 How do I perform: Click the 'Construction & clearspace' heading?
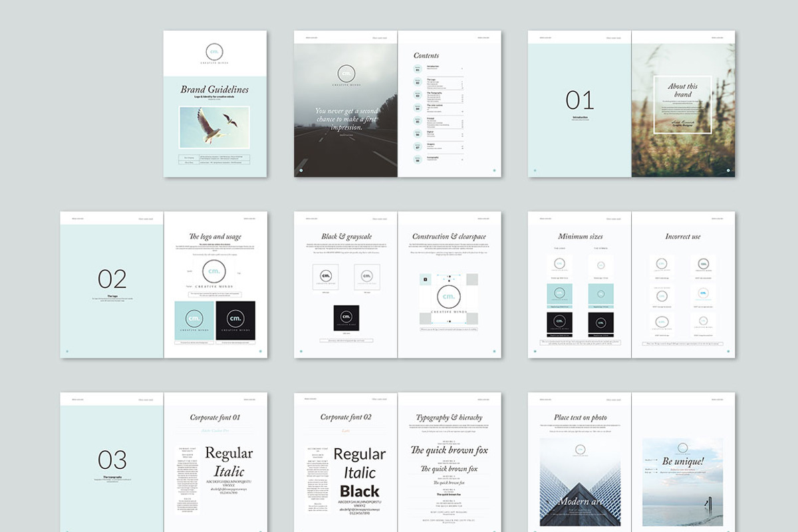click(x=449, y=236)
